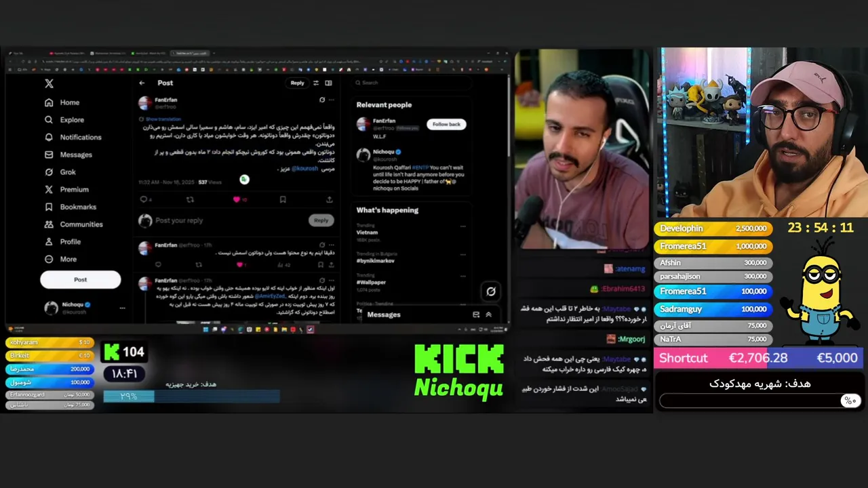868x488 pixels.
Task: Open Vietnam trending topic
Action: coord(368,232)
